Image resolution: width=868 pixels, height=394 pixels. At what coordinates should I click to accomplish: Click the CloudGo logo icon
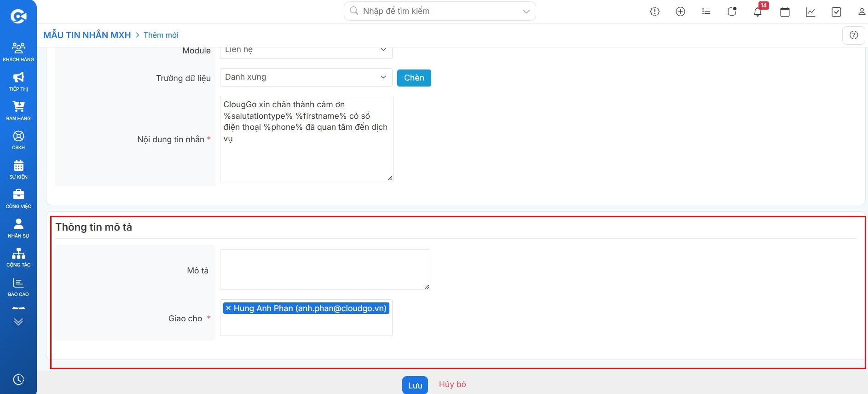[x=18, y=17]
